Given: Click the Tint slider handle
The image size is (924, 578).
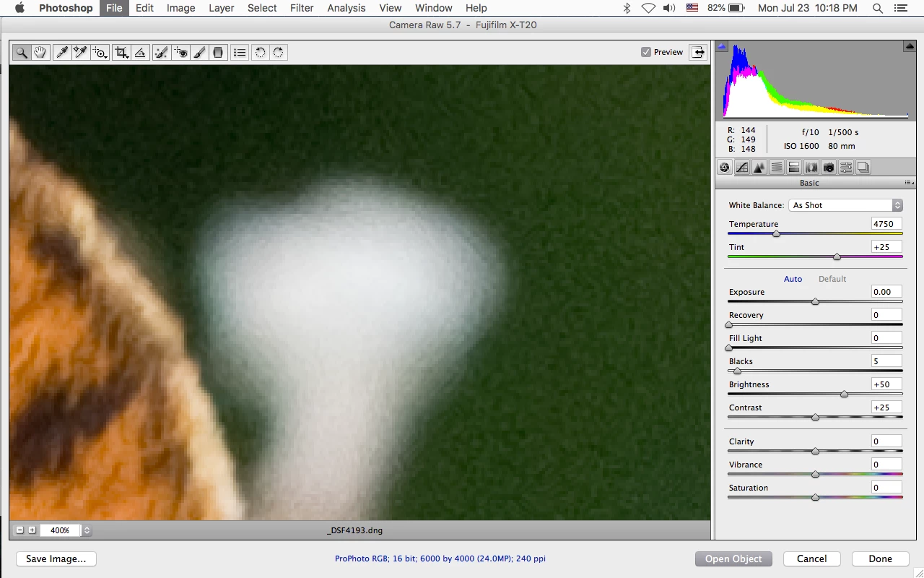Looking at the screenshot, I should point(837,257).
